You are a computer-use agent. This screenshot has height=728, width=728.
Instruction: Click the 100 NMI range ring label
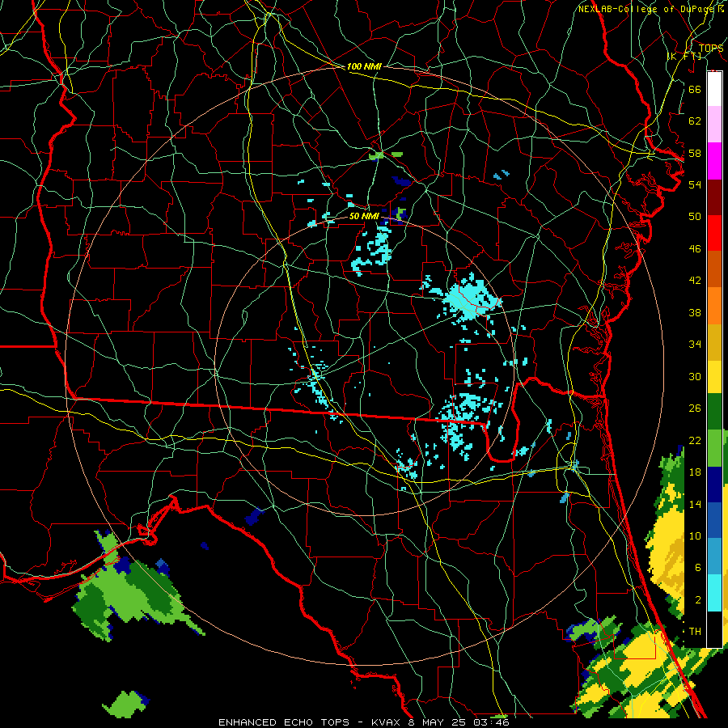[364, 66]
